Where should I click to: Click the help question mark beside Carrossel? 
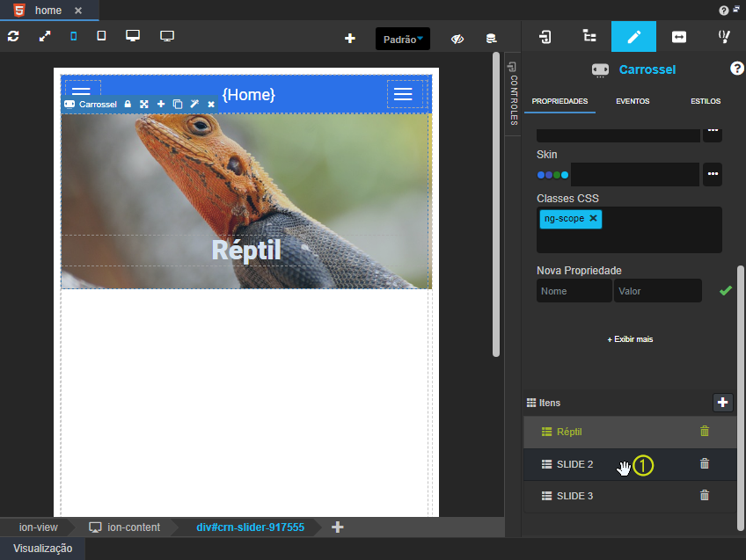[x=736, y=69]
